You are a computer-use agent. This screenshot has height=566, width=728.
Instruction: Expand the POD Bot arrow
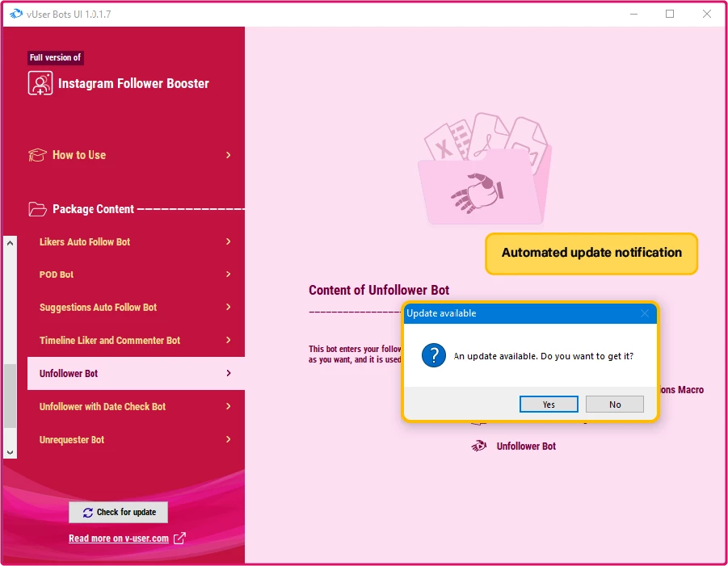pyautogui.click(x=229, y=275)
